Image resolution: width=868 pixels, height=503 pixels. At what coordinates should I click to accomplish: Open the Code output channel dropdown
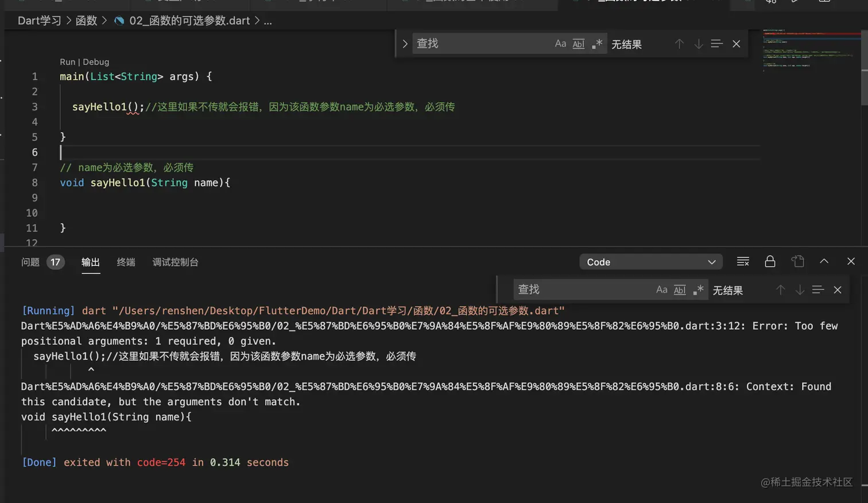650,262
